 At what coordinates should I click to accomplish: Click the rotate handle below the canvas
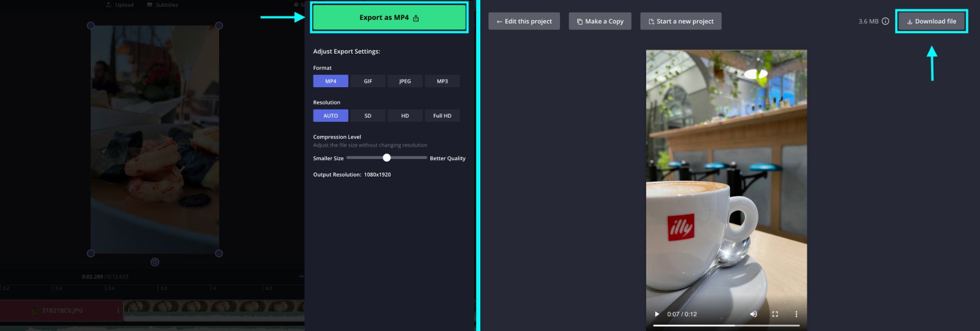click(155, 262)
